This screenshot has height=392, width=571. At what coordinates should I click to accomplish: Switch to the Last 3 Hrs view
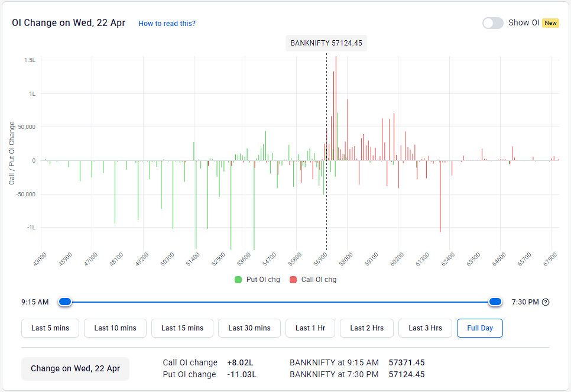click(425, 328)
